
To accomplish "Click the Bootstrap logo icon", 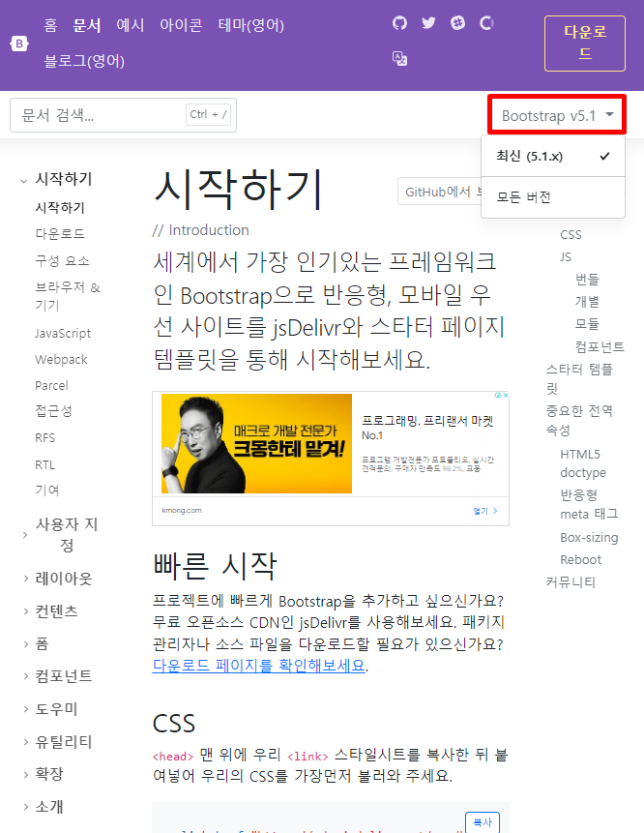I will (19, 44).
